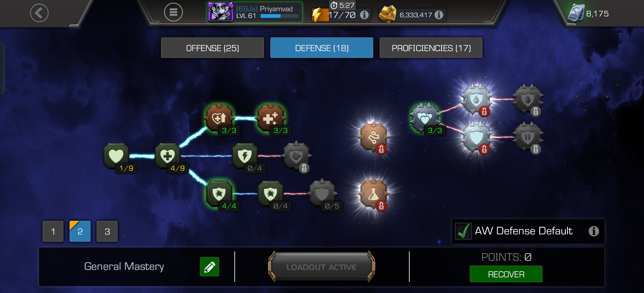The height and width of the screenshot is (293, 644).
Task: Select the double hearts node 3/3
Action: click(425, 118)
